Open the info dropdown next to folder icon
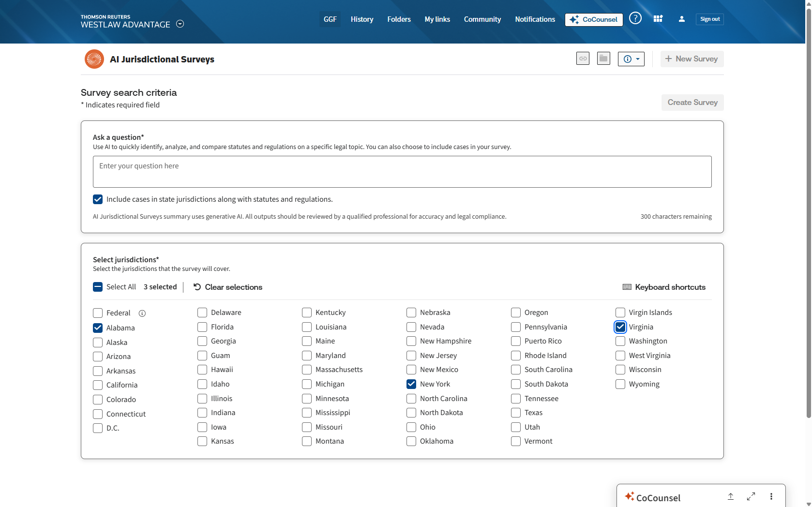Viewport: 812px width, 507px height. point(631,59)
